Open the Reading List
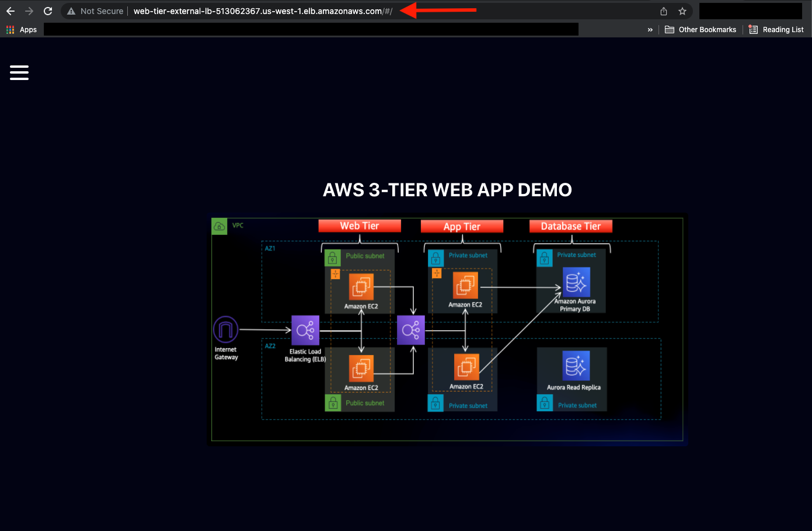Screen dimensions: 812x531 (776, 29)
